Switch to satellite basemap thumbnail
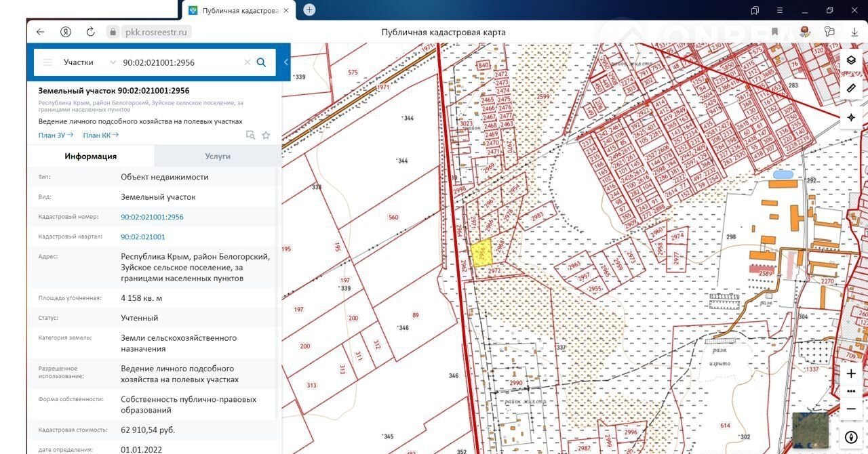The height and width of the screenshot is (454, 868). 810,430
